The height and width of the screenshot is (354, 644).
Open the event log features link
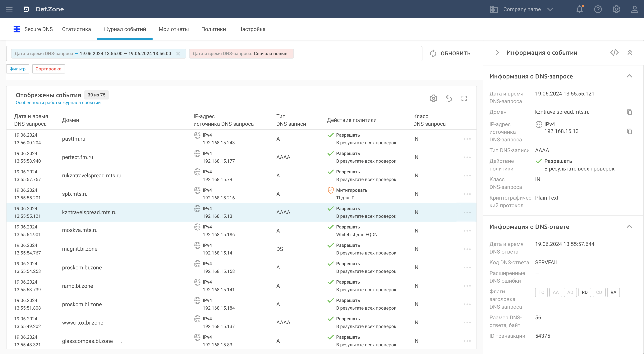coord(58,103)
